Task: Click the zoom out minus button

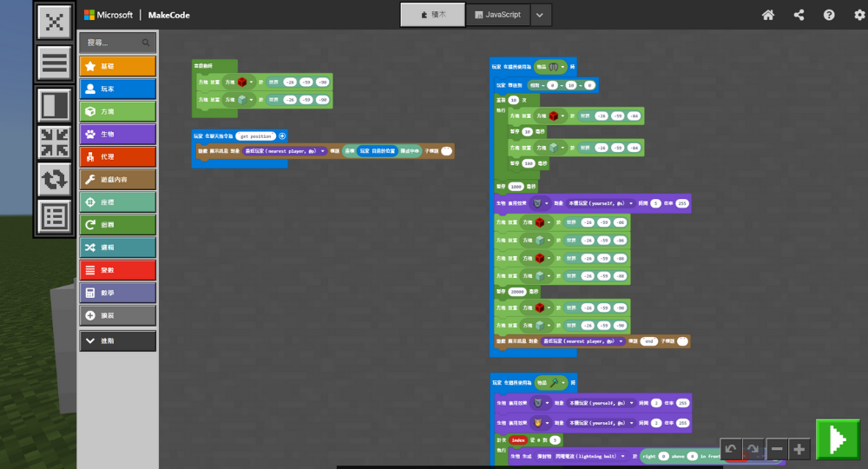Action: pos(776,449)
